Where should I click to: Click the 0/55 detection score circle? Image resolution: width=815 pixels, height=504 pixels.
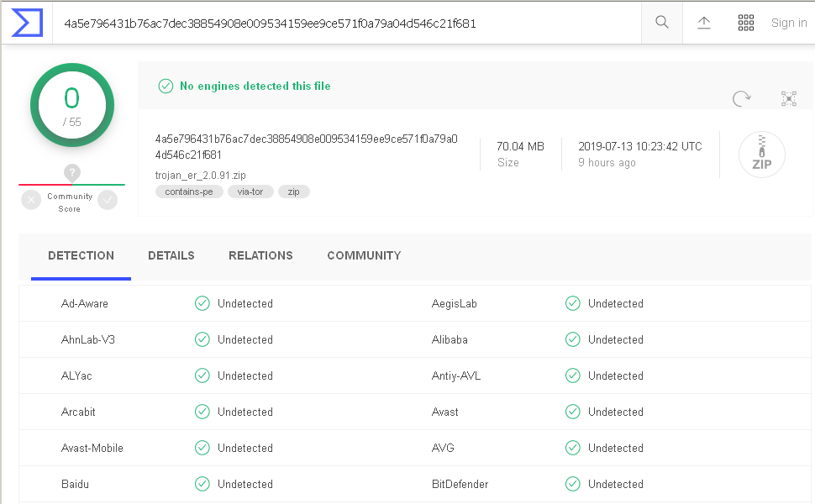pyautogui.click(x=72, y=105)
